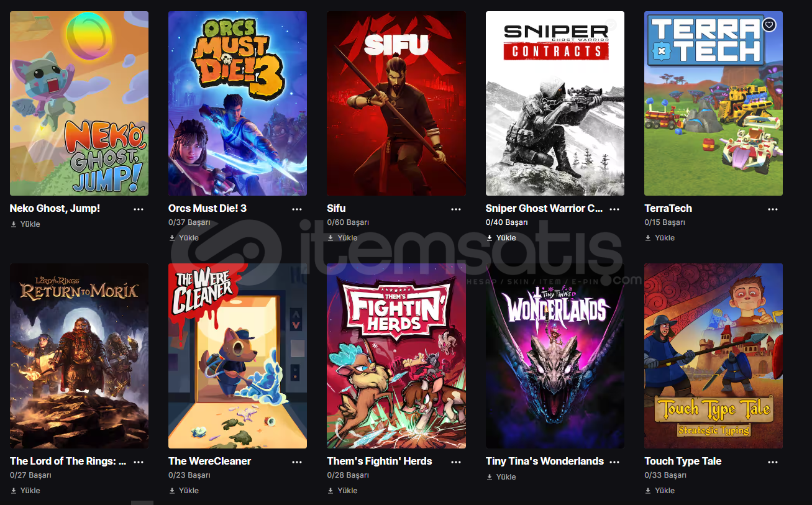Open the three-dots menu for TerraTech
812x505 pixels.
[773, 209]
